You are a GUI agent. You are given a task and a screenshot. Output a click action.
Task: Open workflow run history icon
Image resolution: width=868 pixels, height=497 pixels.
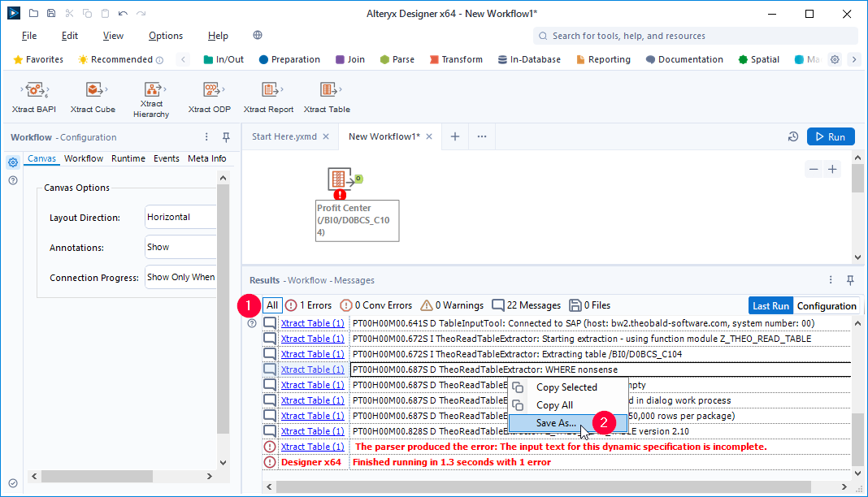point(793,137)
